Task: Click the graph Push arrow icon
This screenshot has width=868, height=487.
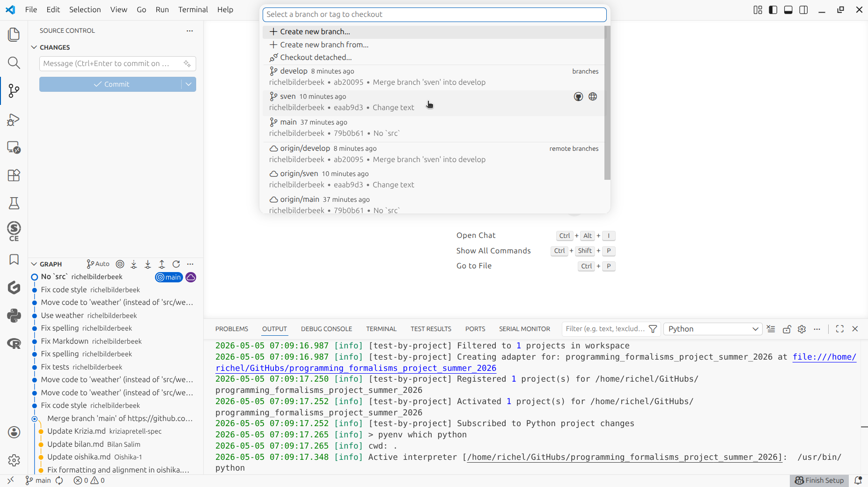Action: click(x=162, y=264)
